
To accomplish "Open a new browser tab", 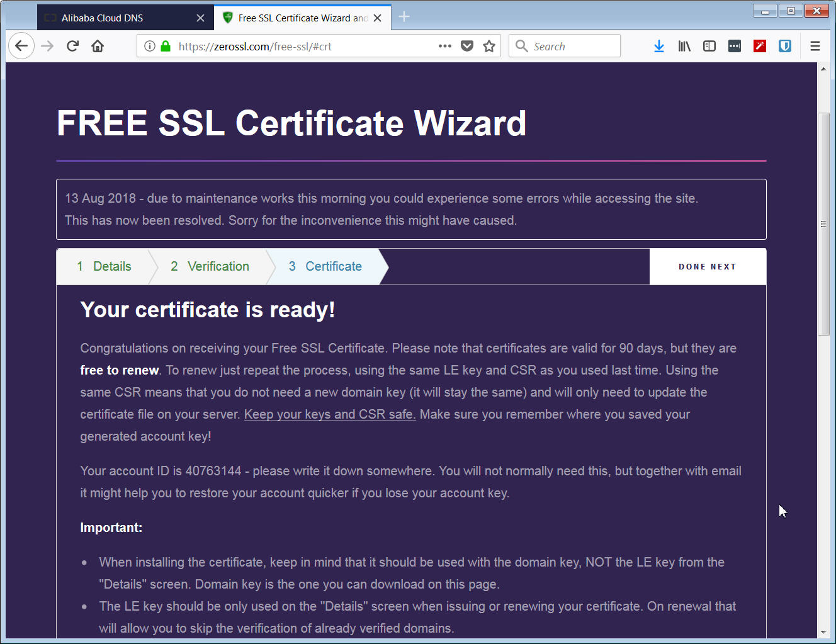I will [404, 17].
